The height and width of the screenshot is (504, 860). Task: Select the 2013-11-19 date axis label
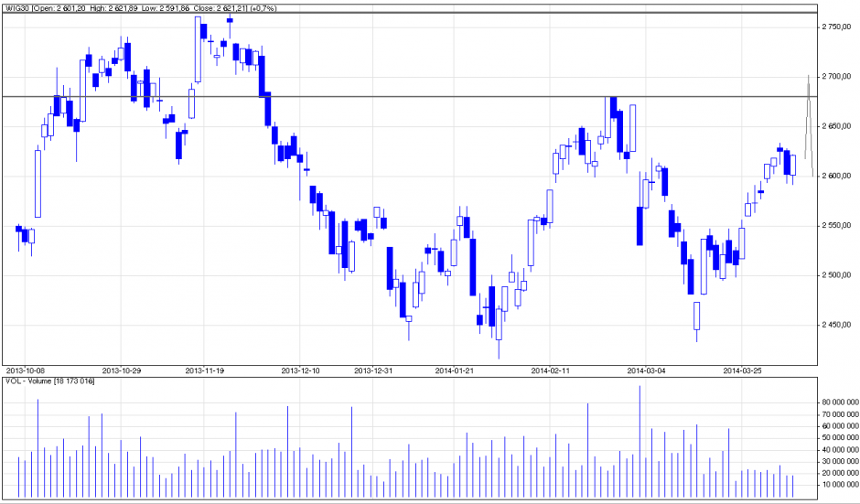point(204,370)
